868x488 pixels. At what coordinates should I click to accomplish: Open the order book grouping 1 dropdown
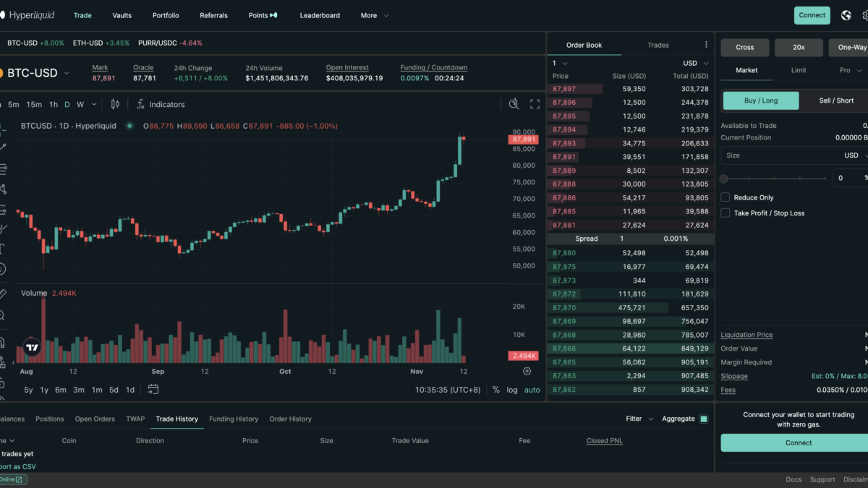pyautogui.click(x=560, y=63)
